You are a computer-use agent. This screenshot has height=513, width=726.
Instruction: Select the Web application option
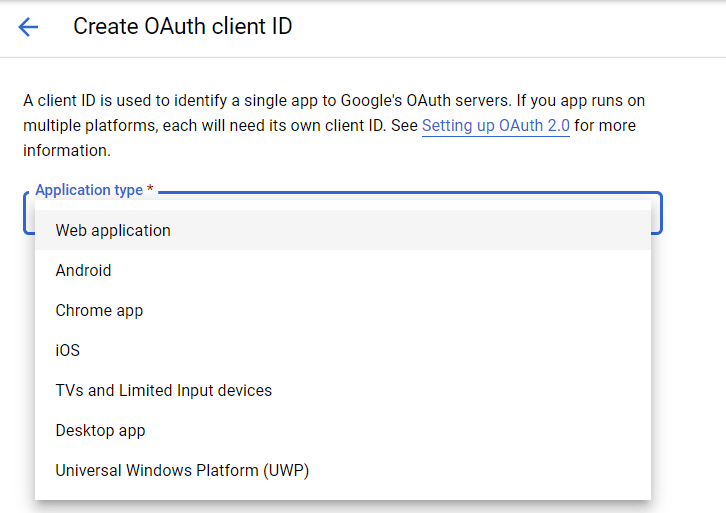(x=113, y=230)
